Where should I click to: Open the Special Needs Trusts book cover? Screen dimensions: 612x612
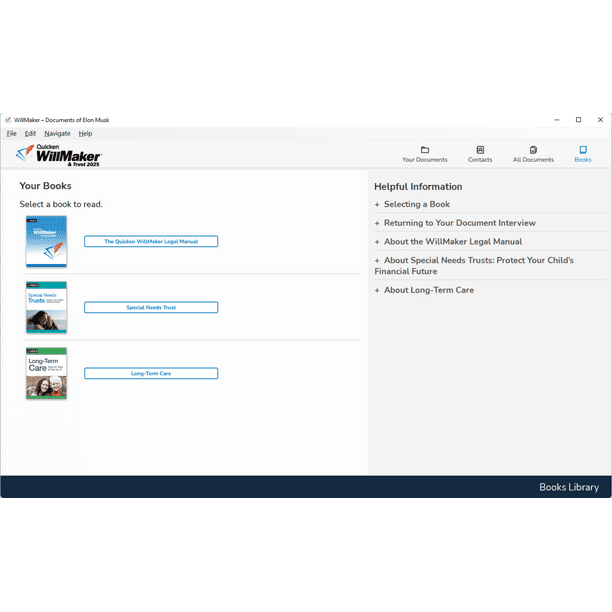46,307
